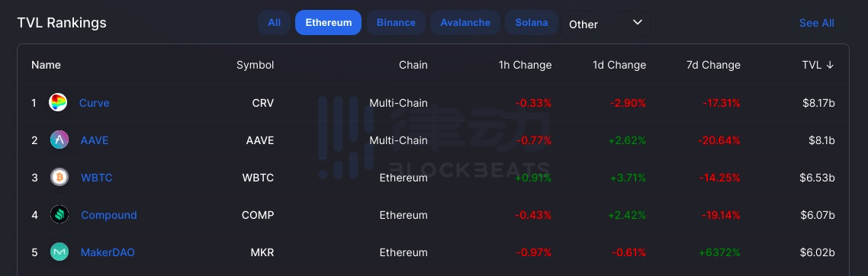Open the See All link
868x276 pixels.
pyautogui.click(x=817, y=23)
